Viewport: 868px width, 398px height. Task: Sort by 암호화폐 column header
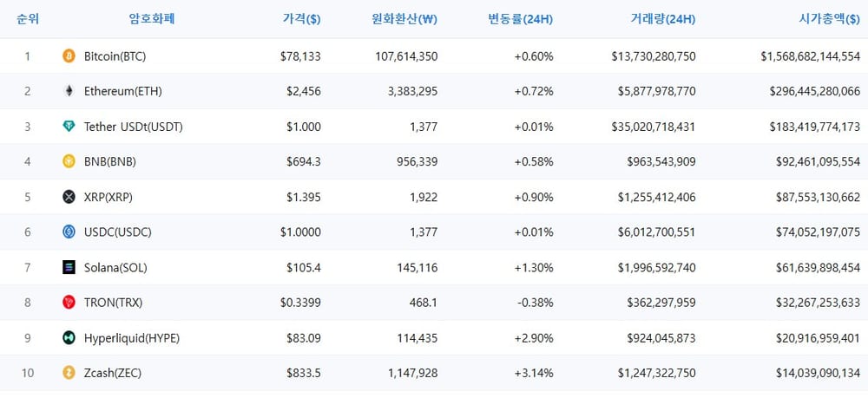152,19
